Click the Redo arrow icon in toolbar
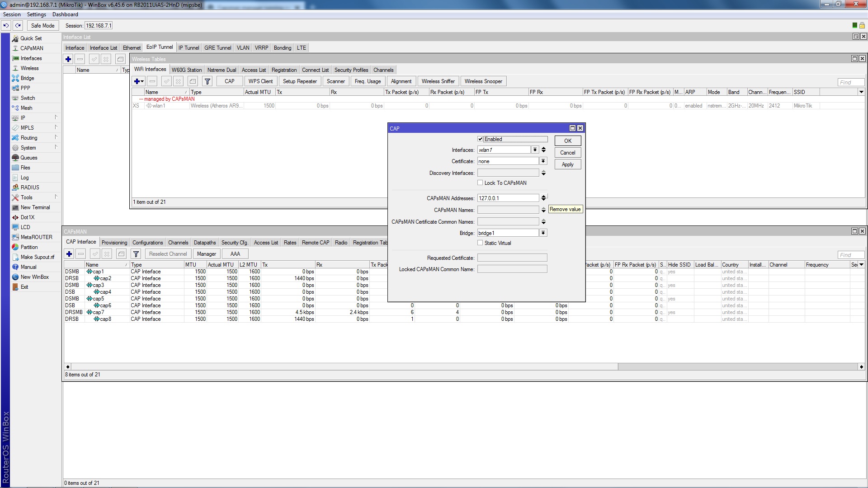The image size is (868, 488). click(x=18, y=26)
